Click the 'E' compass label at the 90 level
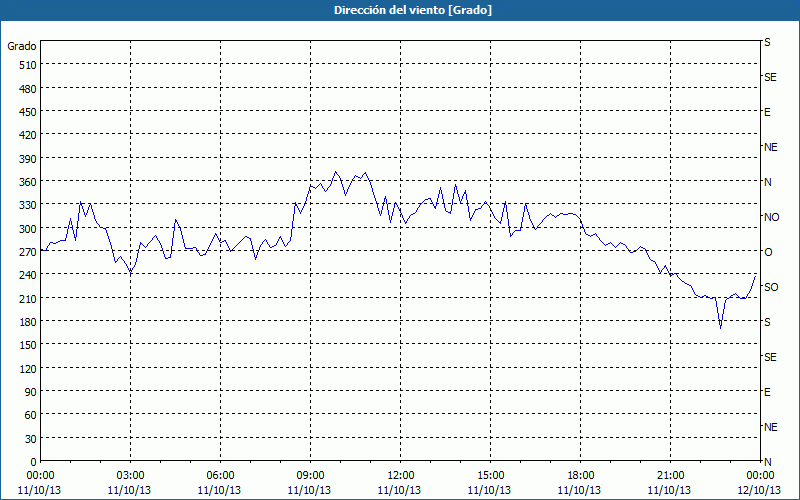Viewport: 800px width, 500px height. [x=767, y=392]
